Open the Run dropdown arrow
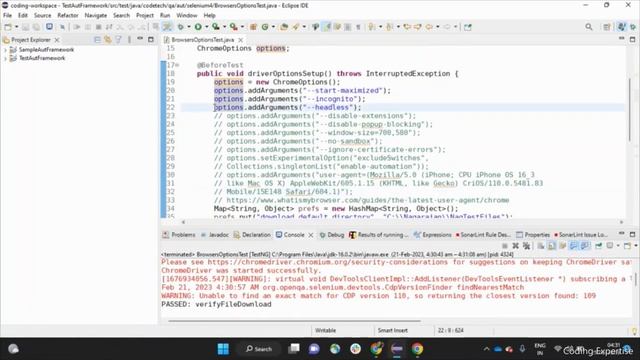Screen dimensions: 640x360 206,27
